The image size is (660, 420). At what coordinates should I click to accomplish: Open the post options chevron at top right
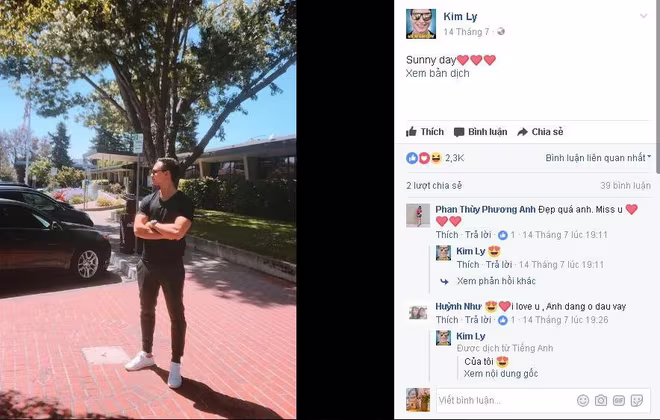[x=643, y=16]
